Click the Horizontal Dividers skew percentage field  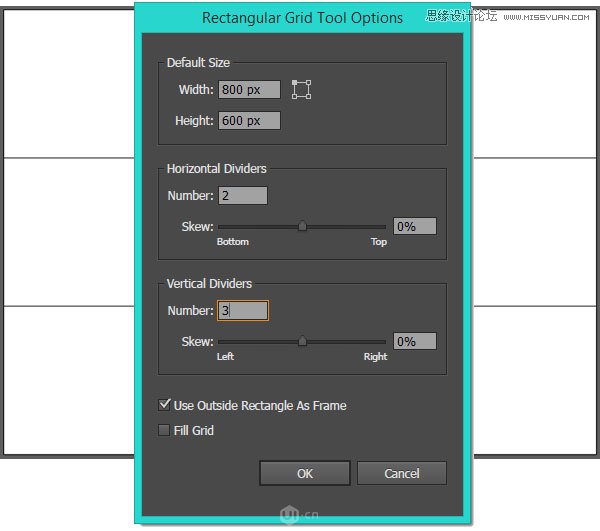(414, 227)
